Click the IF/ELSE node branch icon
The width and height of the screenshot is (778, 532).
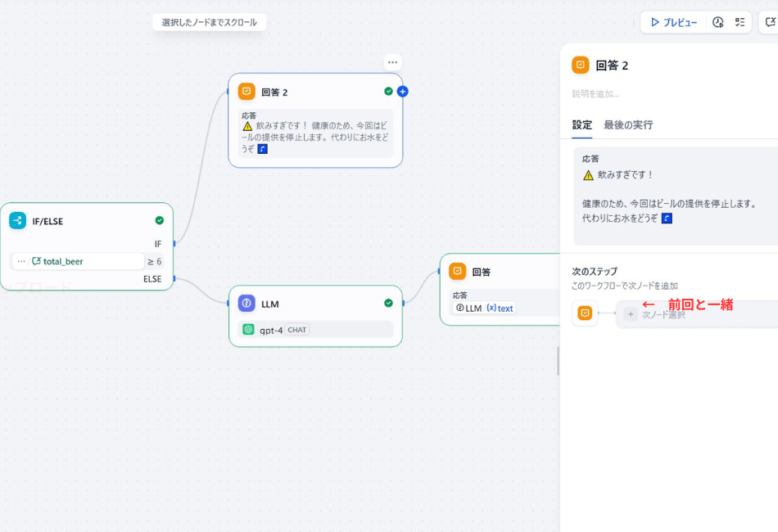coord(19,220)
